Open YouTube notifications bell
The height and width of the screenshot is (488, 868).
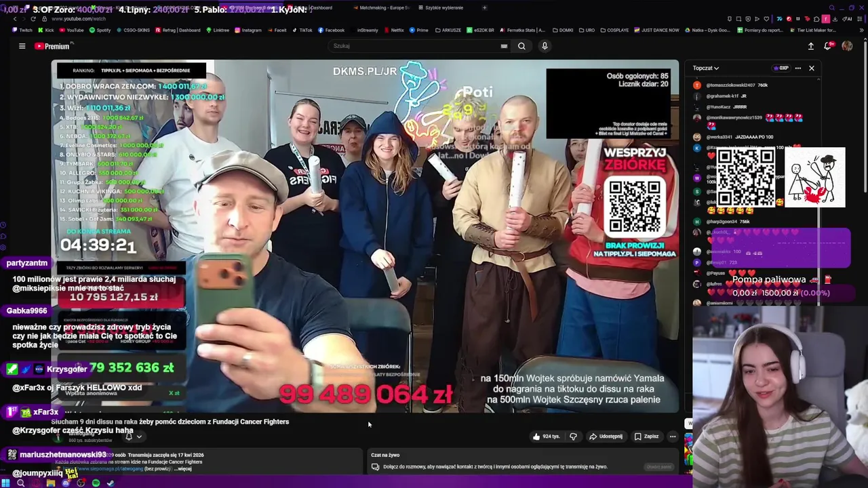828,46
